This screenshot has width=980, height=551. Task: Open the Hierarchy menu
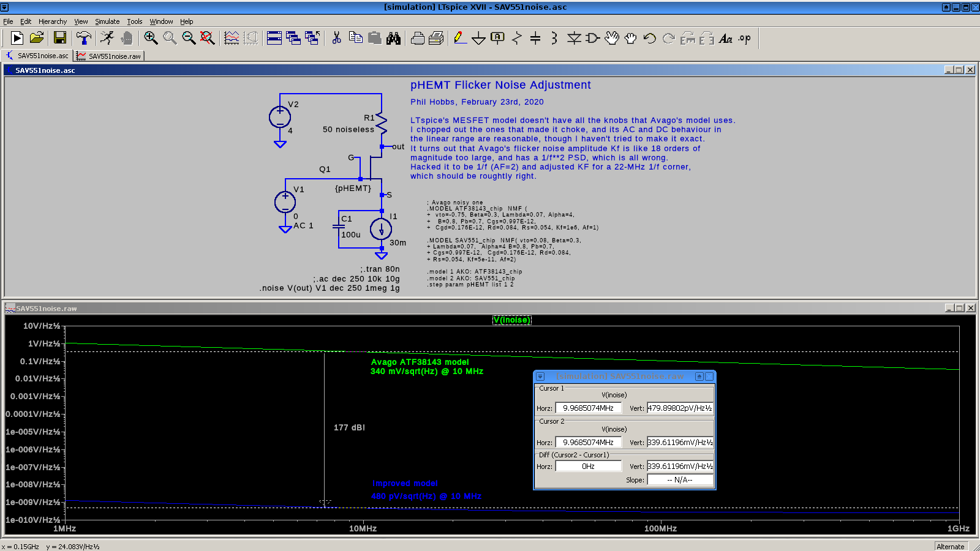(x=53, y=21)
